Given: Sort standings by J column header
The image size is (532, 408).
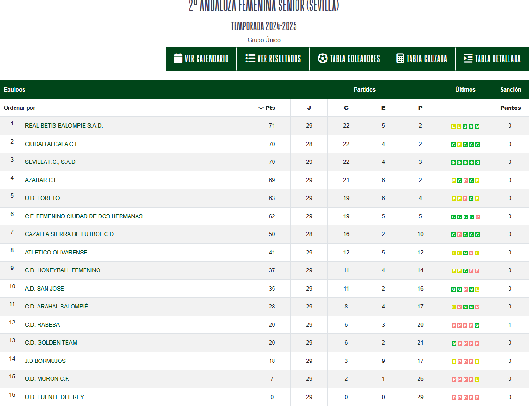Looking at the screenshot, I should pos(309,108).
